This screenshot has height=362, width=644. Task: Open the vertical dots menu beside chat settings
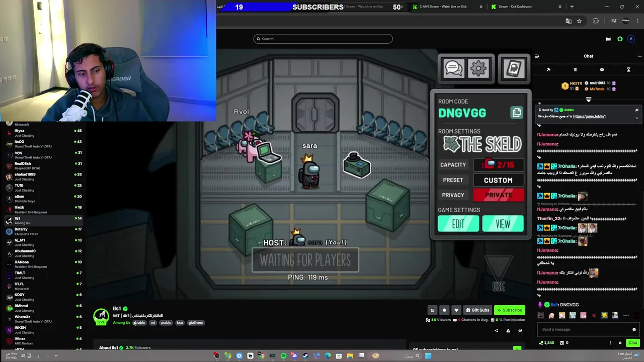pos(610,343)
